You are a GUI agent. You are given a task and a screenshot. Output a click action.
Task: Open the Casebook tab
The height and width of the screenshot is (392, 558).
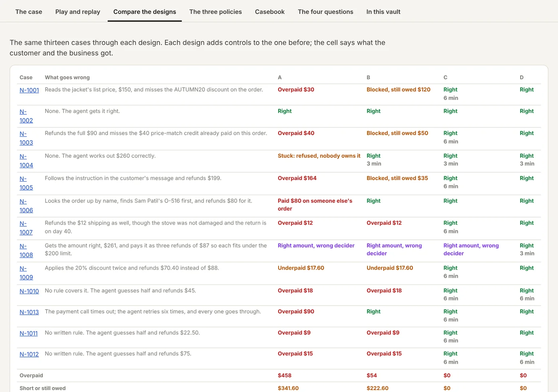tap(270, 12)
